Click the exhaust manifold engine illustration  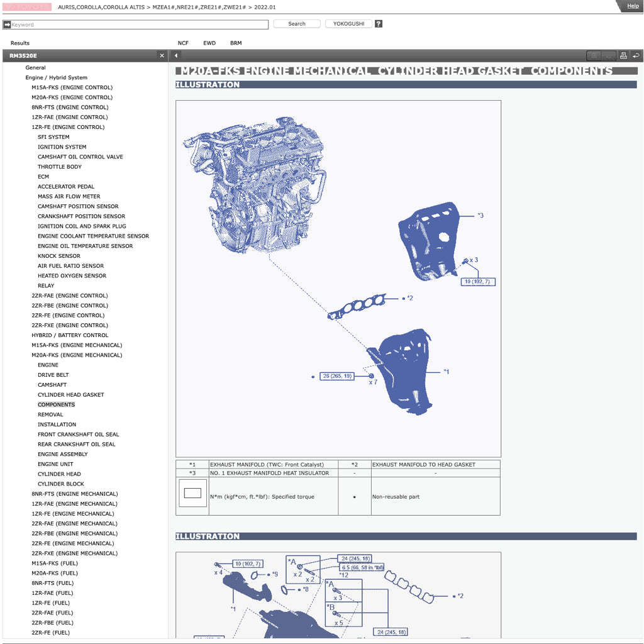pos(338,278)
